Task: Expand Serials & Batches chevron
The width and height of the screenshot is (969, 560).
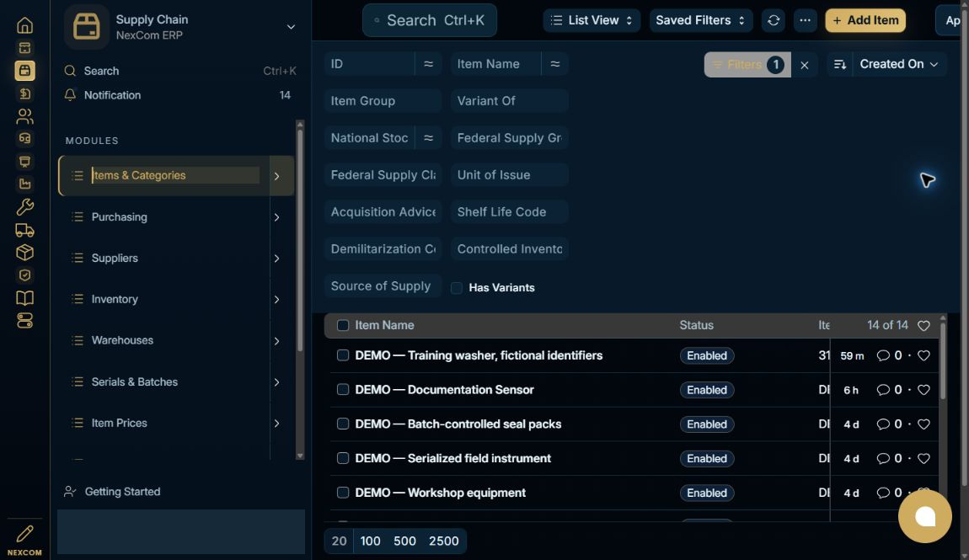Action: pyautogui.click(x=277, y=382)
